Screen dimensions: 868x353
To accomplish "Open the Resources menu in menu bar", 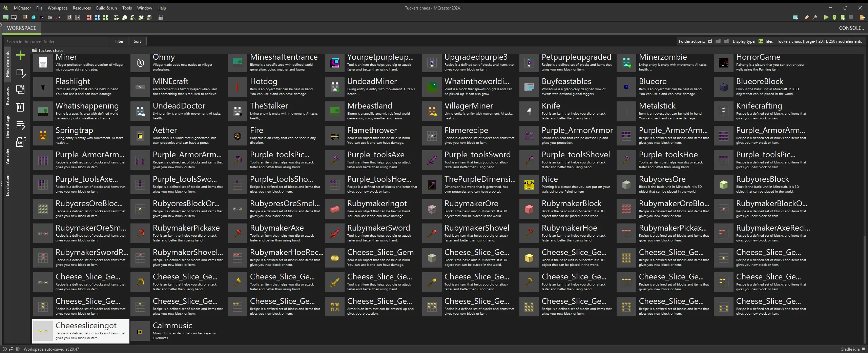I will click(82, 8).
